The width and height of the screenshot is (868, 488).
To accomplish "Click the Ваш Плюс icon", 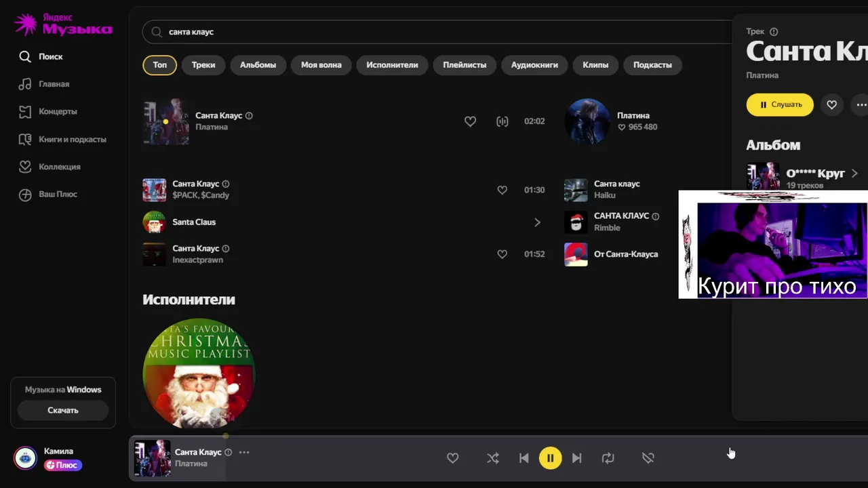I will (x=25, y=195).
